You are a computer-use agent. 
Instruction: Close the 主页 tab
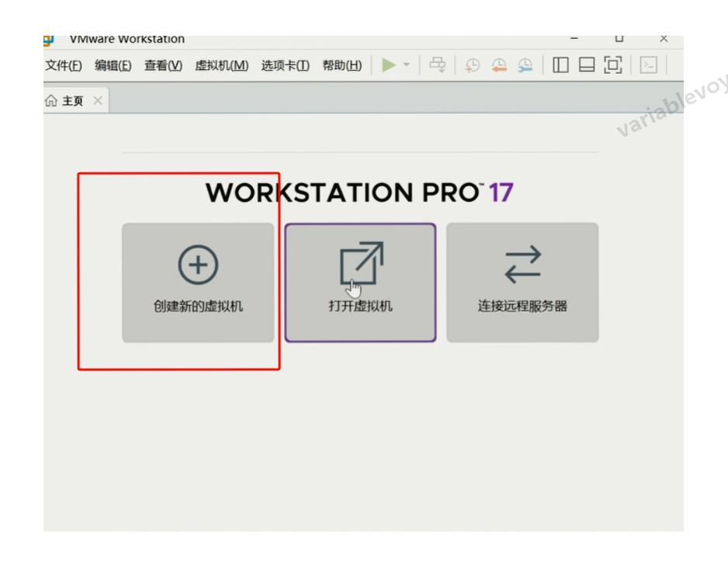(x=98, y=101)
